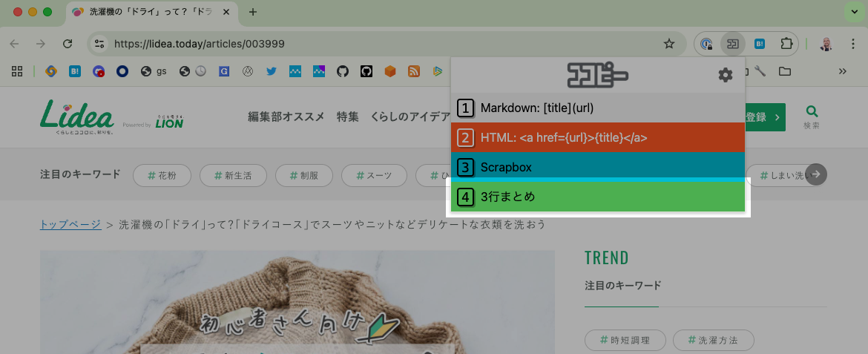Open the Chrome three-dot menu
The image size is (868, 354).
853,44
